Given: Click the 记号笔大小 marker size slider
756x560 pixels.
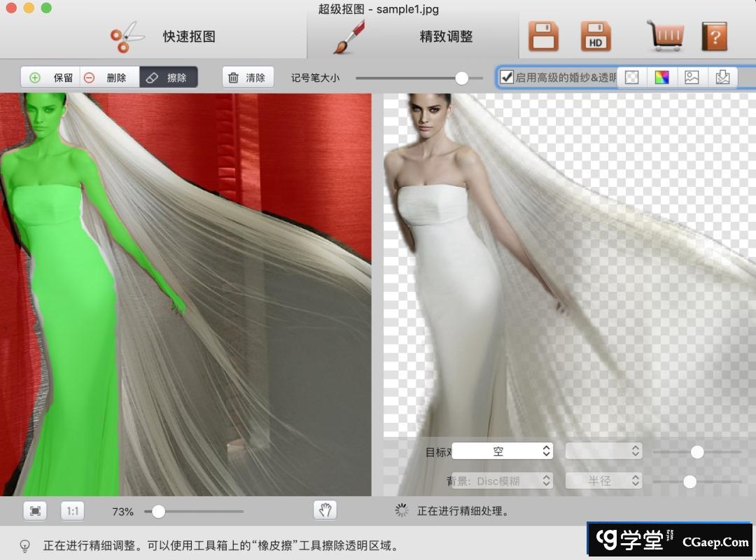Looking at the screenshot, I should click(419, 78).
